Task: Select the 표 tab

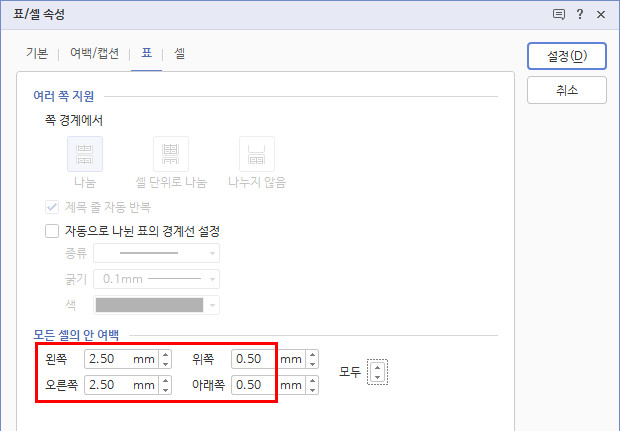Action: tap(146, 53)
